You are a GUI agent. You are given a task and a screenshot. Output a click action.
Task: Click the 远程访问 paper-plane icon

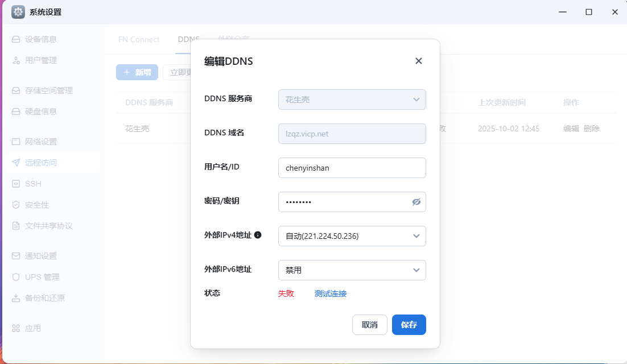tap(16, 163)
